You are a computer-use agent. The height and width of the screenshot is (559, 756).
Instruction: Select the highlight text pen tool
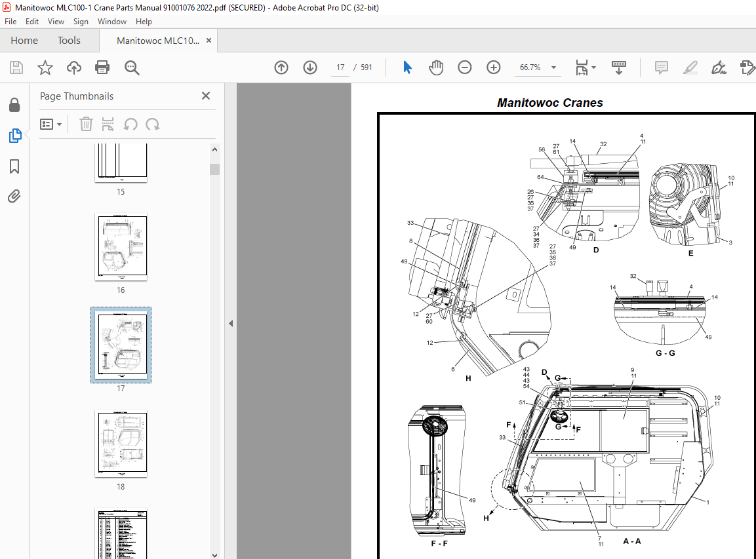point(690,67)
